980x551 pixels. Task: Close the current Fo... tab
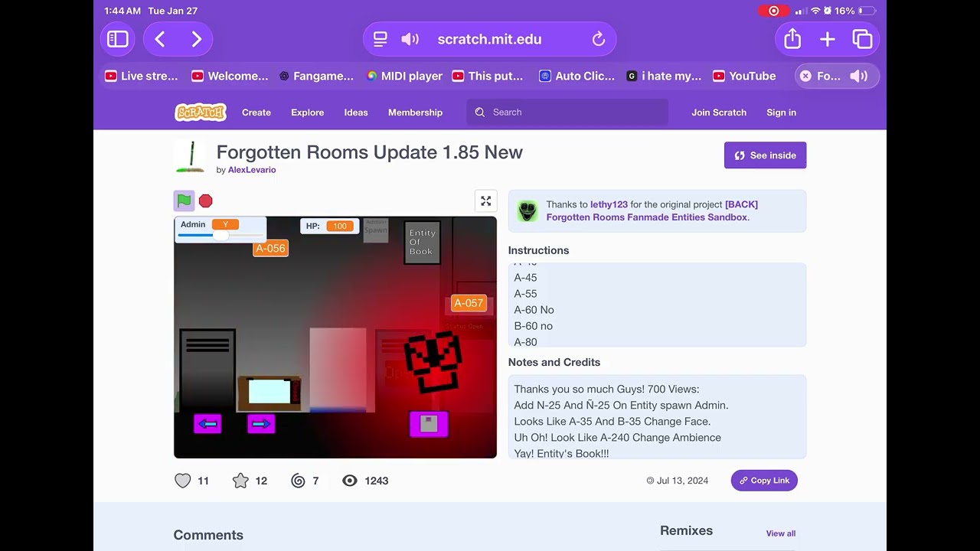pos(805,76)
